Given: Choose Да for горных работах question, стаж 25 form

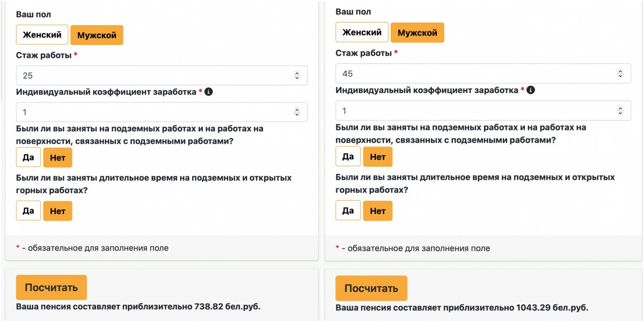Looking at the screenshot, I should click(x=28, y=211).
